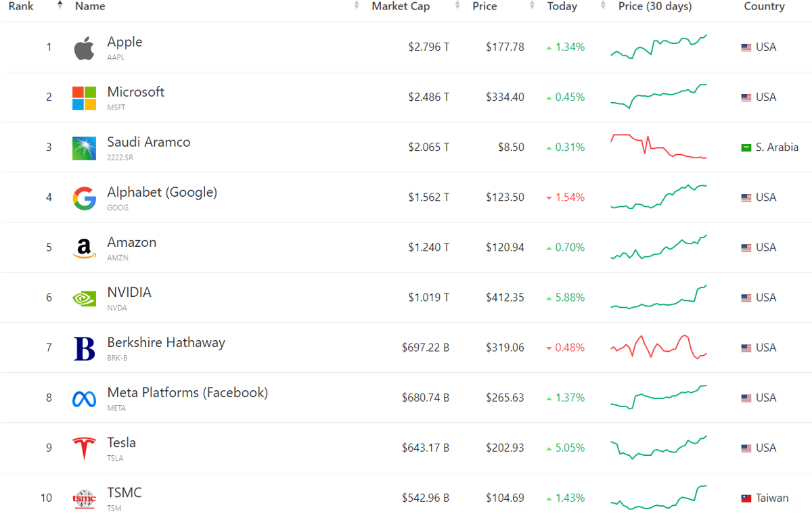The height and width of the screenshot is (514, 812).
Task: Click Apple's 30-day price chart
Action: (658, 47)
